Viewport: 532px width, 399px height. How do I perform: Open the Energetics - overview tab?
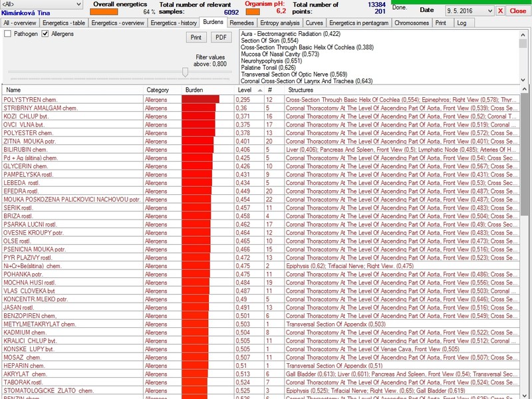click(x=118, y=23)
